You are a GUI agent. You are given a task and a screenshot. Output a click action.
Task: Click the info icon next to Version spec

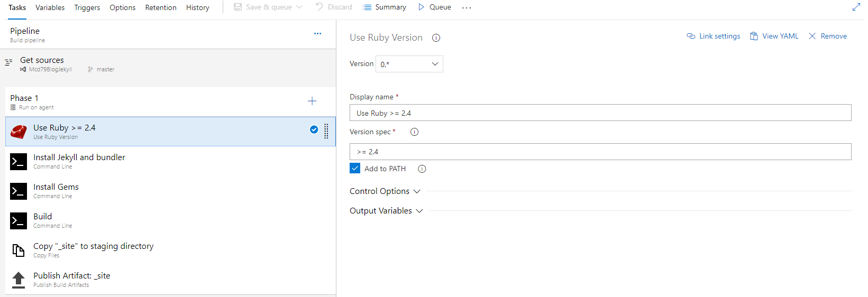tap(414, 132)
